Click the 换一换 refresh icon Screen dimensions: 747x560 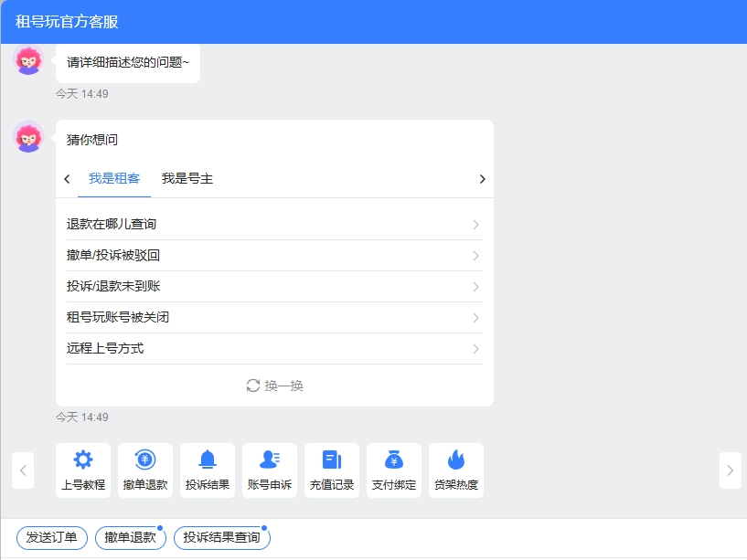click(253, 386)
